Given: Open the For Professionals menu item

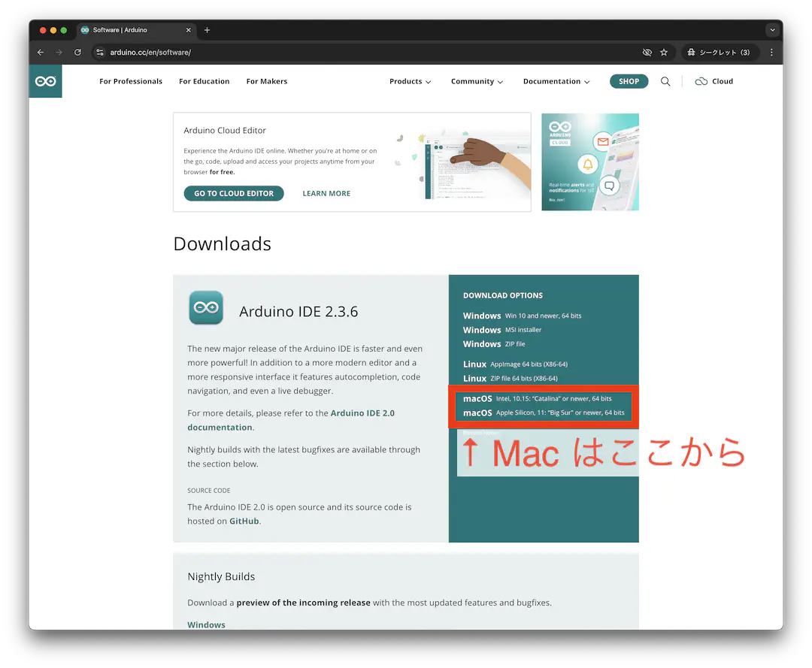Looking at the screenshot, I should coord(131,81).
